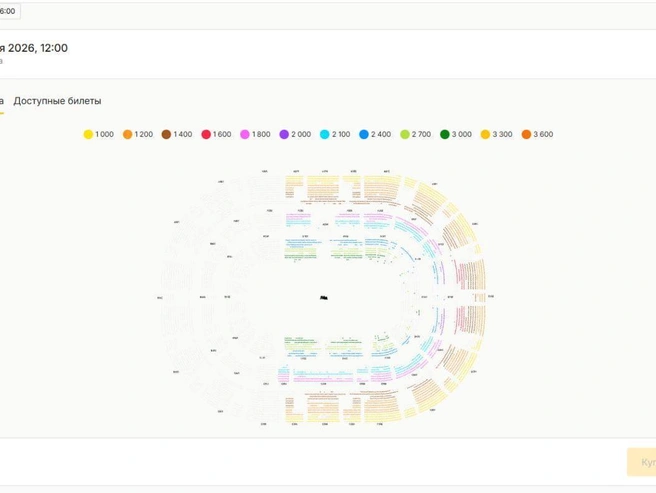Filter by the orange 3 600 price
The height and width of the screenshot is (493, 656).
[526, 134]
